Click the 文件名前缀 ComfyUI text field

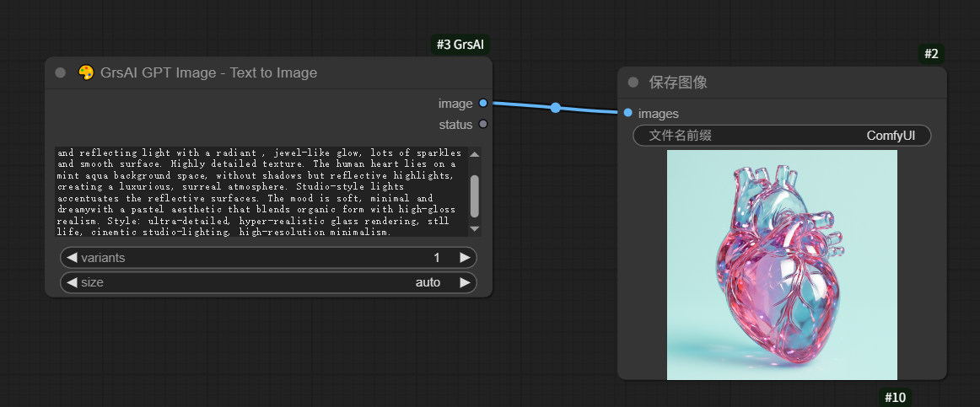pos(782,136)
